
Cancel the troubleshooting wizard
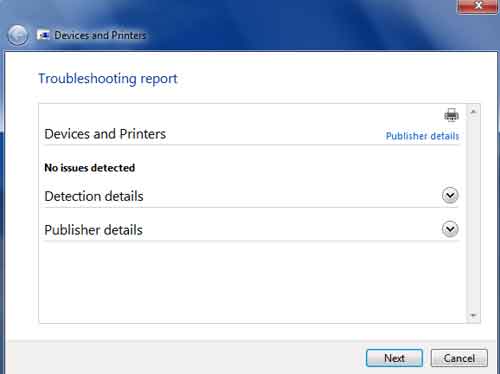click(x=459, y=358)
